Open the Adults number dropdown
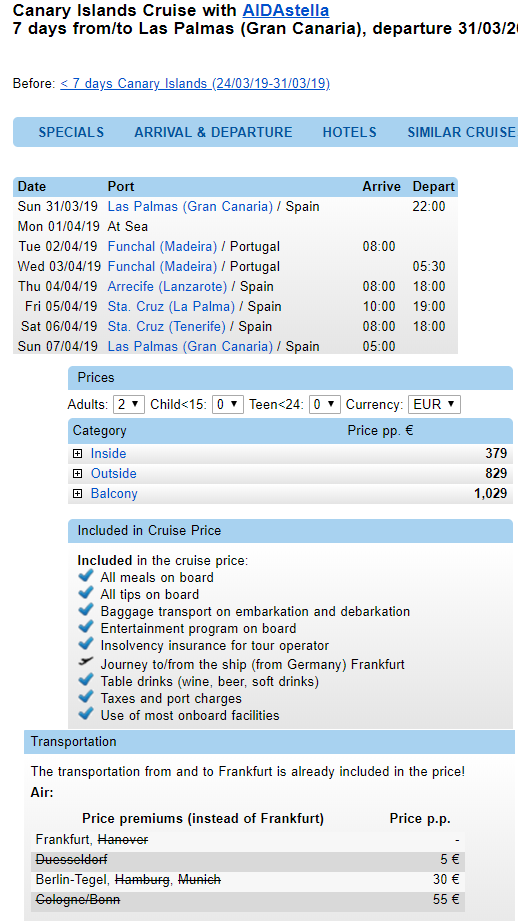The height and width of the screenshot is (924, 518). point(128,404)
